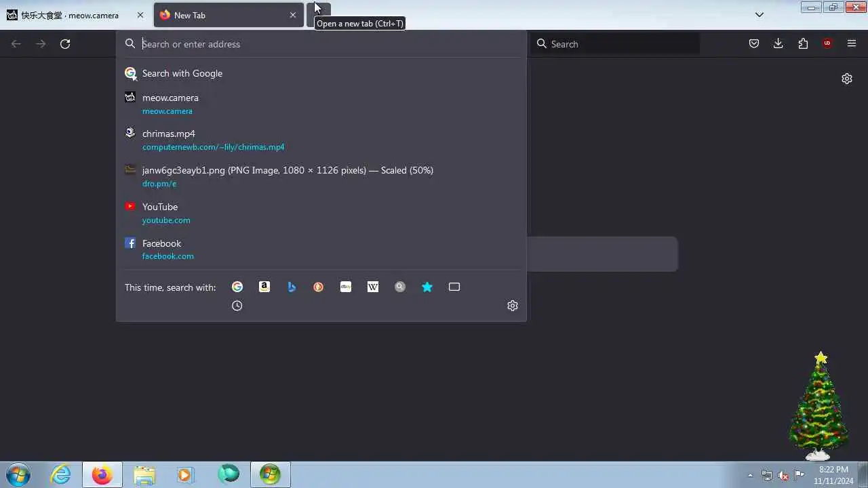The width and height of the screenshot is (868, 488).
Task: Search this time with DuckDuckGo icon
Action: pyautogui.click(x=319, y=287)
